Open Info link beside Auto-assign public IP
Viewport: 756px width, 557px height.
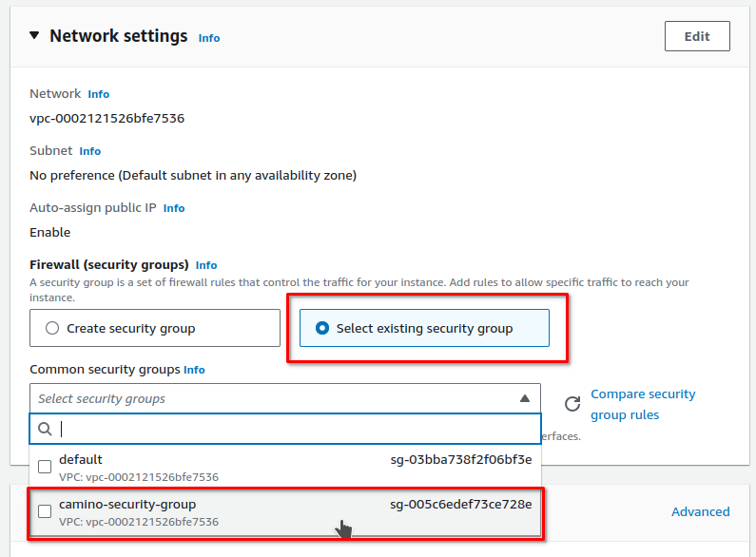pyautogui.click(x=174, y=208)
